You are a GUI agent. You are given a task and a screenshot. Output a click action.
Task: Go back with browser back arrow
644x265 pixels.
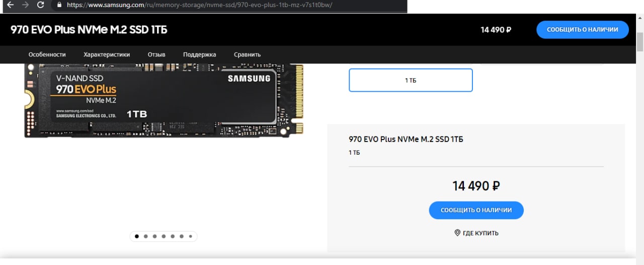point(10,5)
